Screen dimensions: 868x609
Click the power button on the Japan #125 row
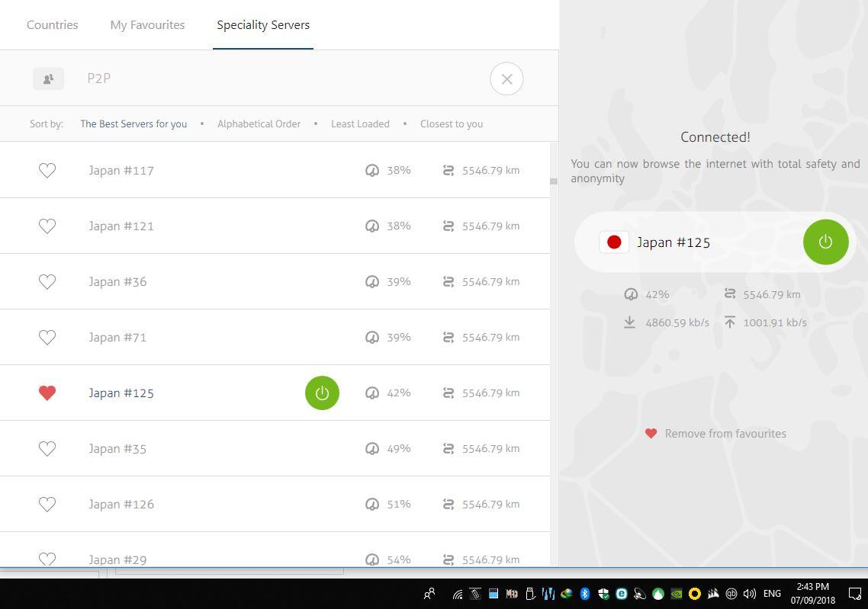322,393
